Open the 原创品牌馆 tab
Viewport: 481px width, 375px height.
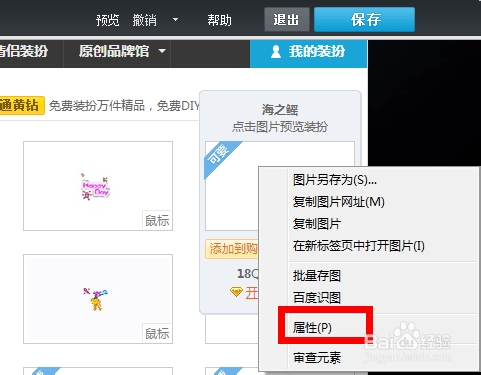[x=114, y=52]
